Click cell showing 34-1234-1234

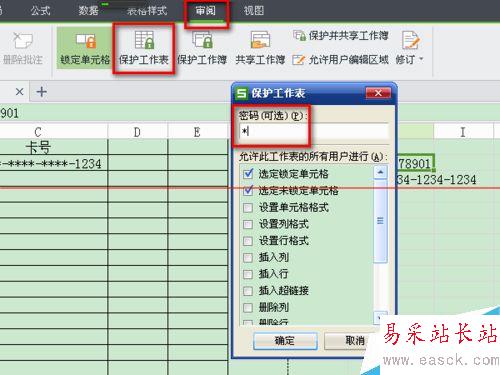tap(437, 180)
